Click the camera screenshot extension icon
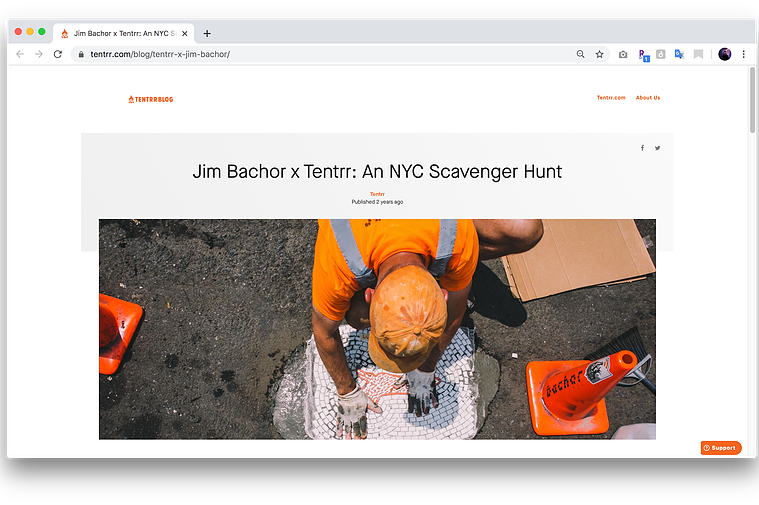 [623, 55]
